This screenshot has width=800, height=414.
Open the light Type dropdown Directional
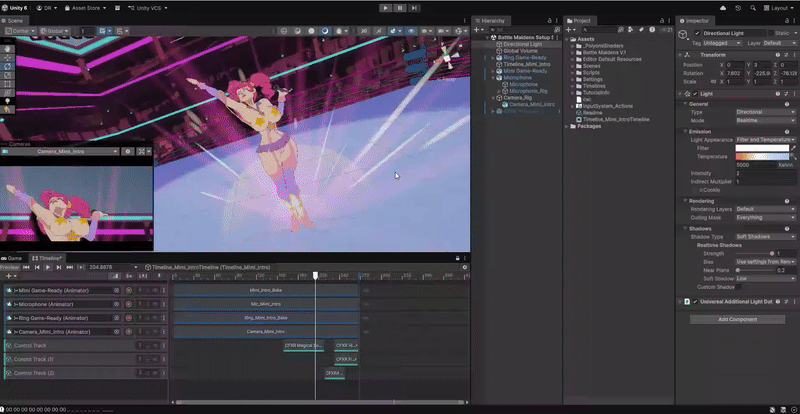[766, 112]
